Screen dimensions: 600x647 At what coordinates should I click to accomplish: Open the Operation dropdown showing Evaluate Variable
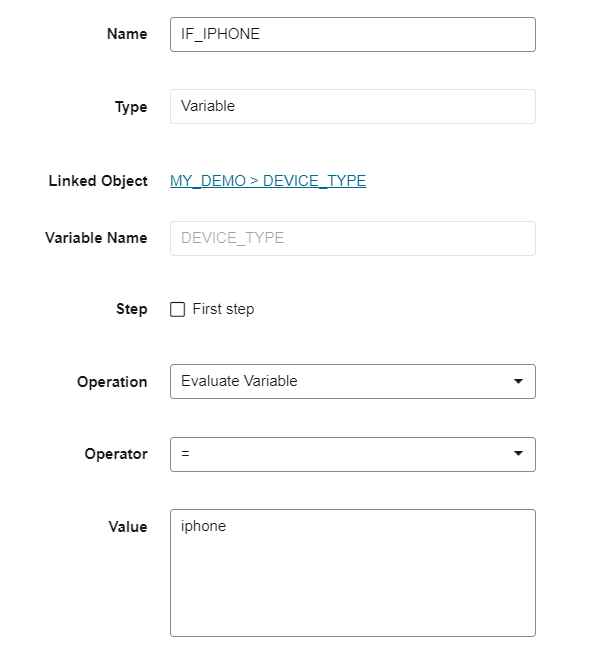tap(340, 381)
